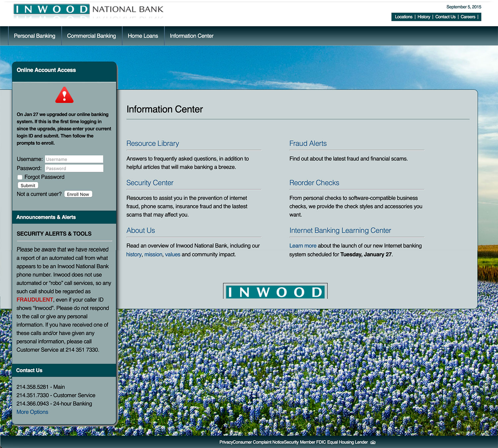The width and height of the screenshot is (498, 448).
Task: Focus the Username input field
Action: coord(74,159)
